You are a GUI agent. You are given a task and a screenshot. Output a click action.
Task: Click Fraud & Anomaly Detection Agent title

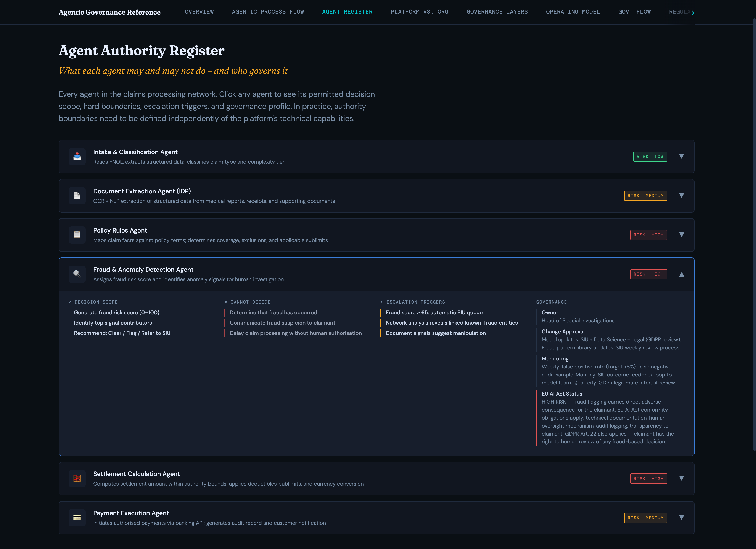pyautogui.click(x=143, y=270)
